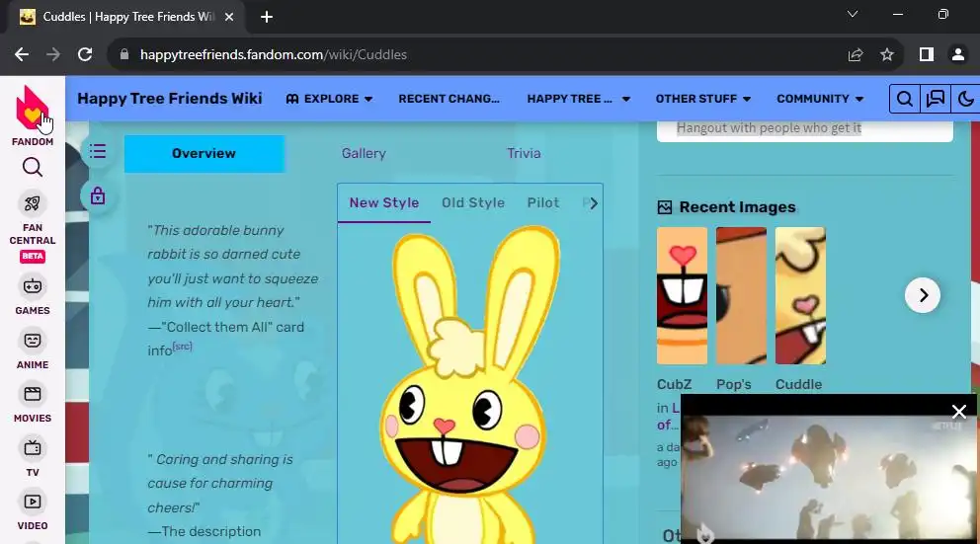Click the Recent Images heading
Screen dimensions: 980x544
pyautogui.click(x=738, y=207)
